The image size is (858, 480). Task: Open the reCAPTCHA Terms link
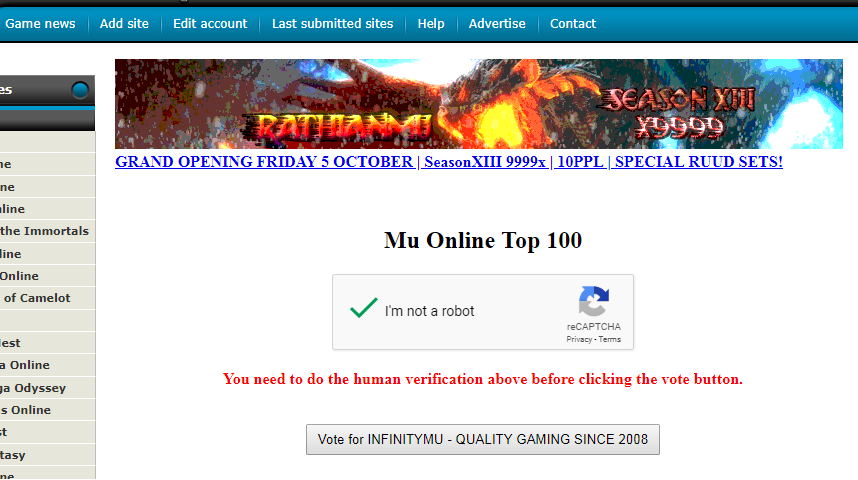[610, 339]
